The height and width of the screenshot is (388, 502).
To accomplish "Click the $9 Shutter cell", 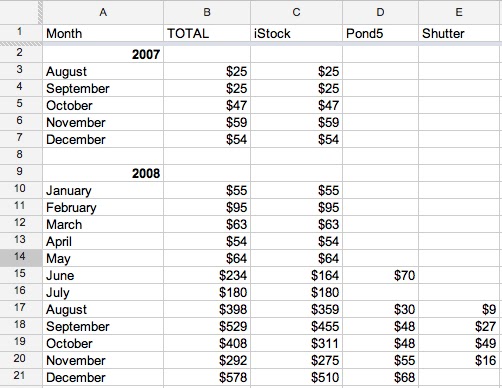I will tap(460, 309).
